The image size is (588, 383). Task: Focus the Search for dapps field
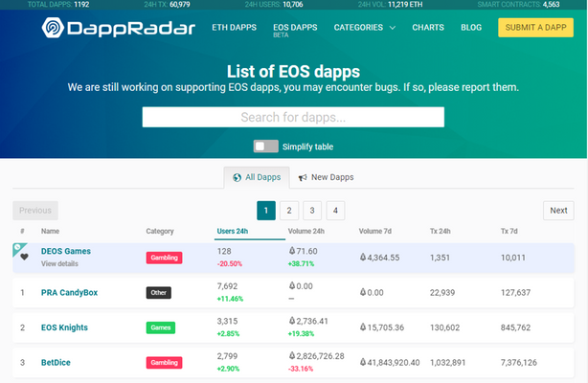[x=293, y=117]
